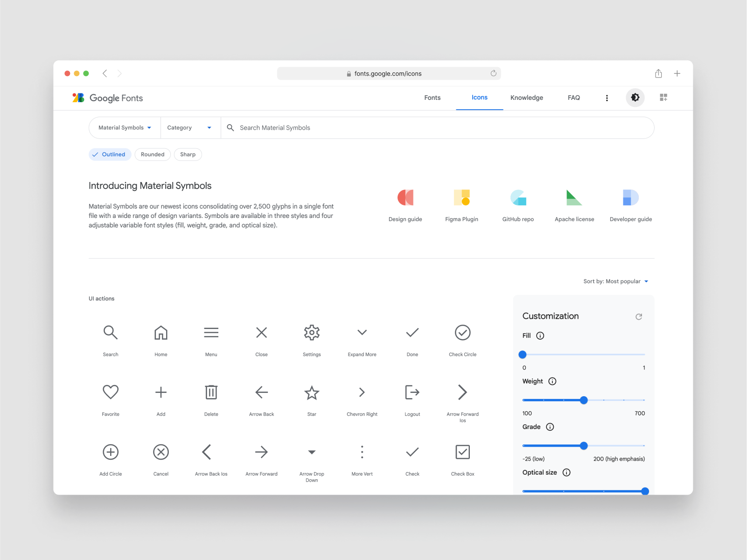Viewport: 747px width, 560px height.
Task: Click the Fill slider handle
Action: coord(523,355)
